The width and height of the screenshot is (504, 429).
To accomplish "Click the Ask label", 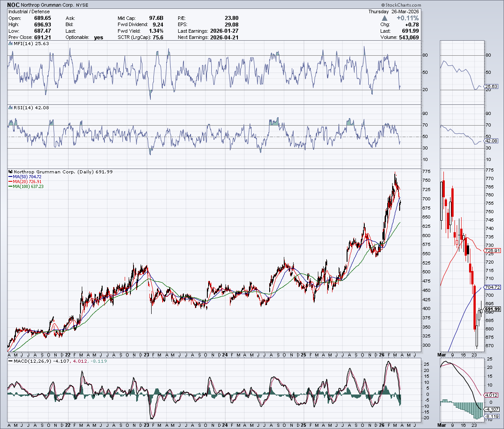I will tap(70, 18).
